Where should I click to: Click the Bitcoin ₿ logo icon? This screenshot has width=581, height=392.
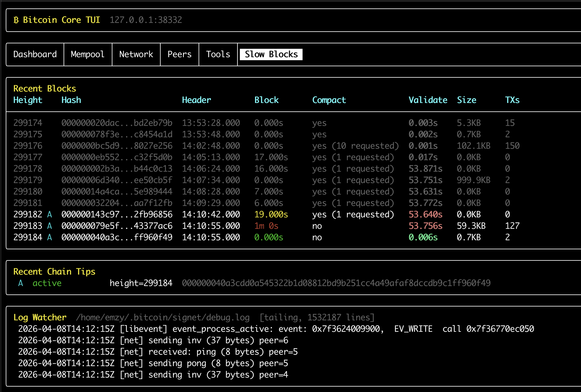(16, 20)
